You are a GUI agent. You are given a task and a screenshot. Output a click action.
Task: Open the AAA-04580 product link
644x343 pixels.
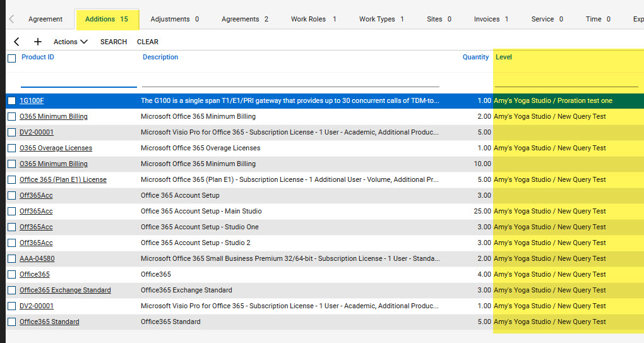click(37, 258)
